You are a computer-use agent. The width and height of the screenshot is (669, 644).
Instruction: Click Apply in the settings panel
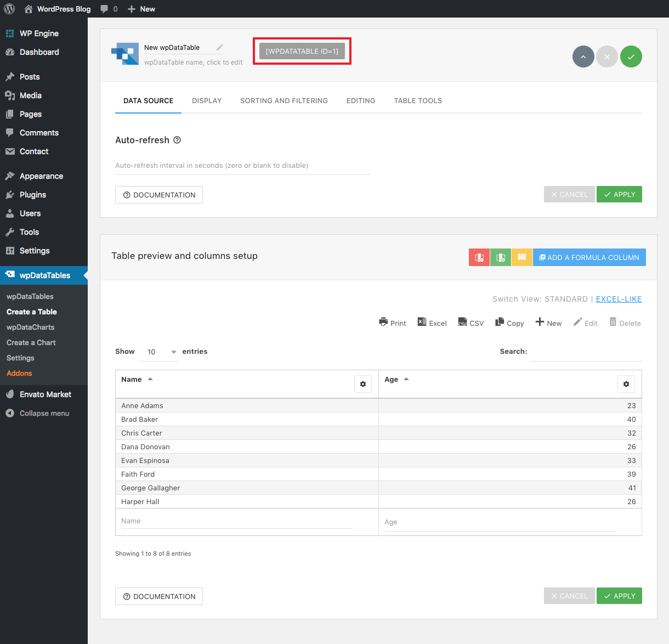click(x=619, y=194)
